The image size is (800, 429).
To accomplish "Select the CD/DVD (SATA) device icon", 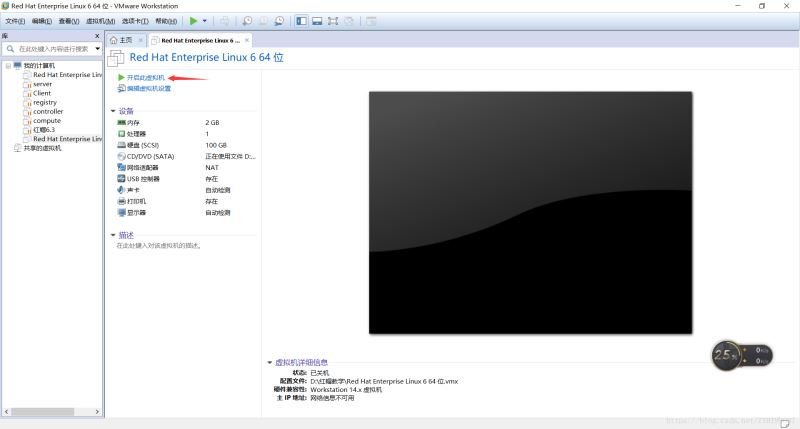I will pos(122,156).
